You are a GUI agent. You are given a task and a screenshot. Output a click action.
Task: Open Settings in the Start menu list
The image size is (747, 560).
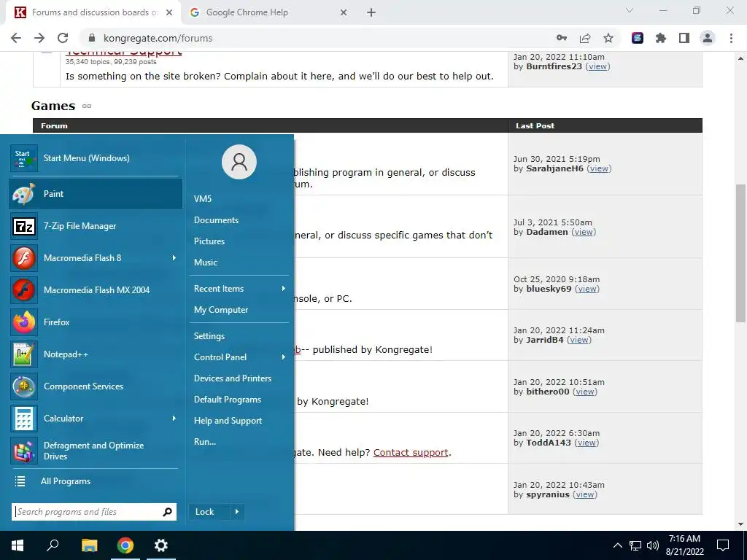click(209, 336)
